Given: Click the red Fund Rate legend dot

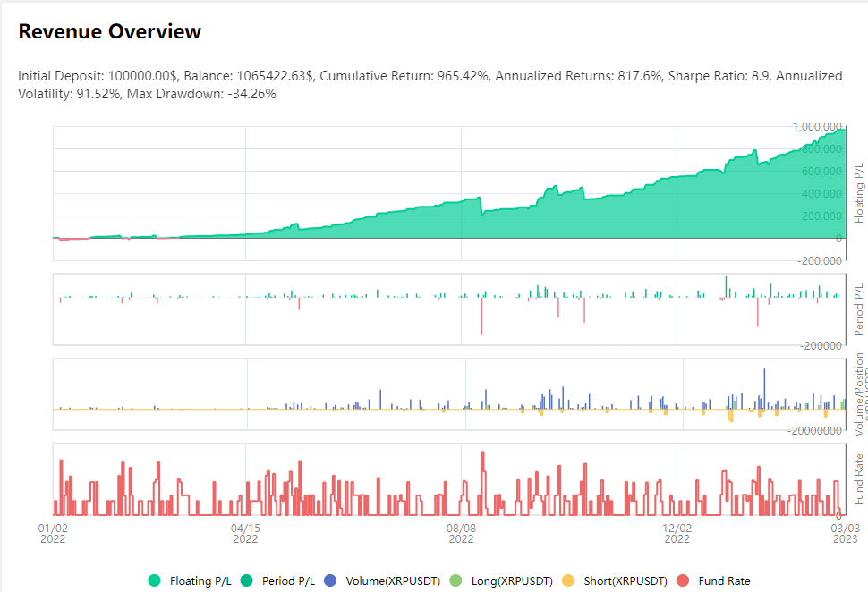Looking at the screenshot, I should click(682, 581).
